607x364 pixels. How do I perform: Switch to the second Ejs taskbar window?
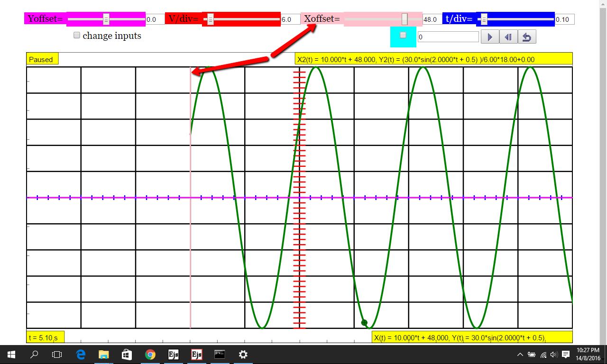coord(196,354)
